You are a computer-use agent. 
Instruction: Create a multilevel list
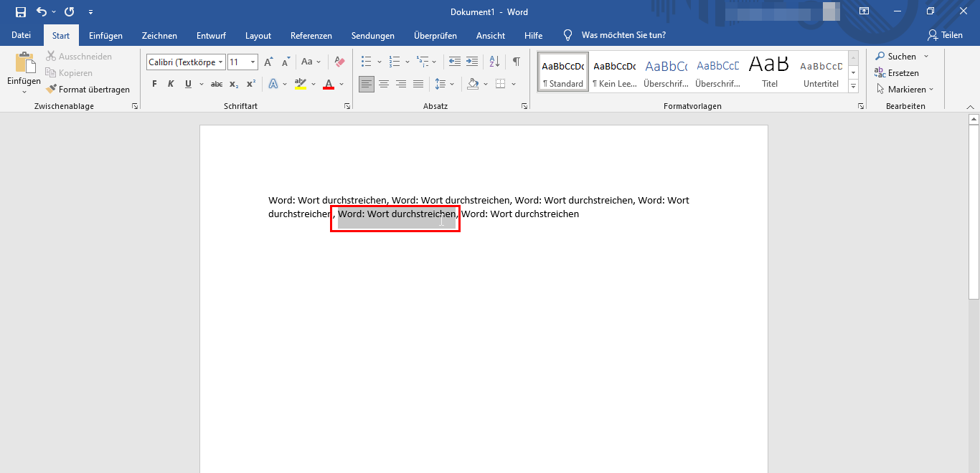point(423,62)
